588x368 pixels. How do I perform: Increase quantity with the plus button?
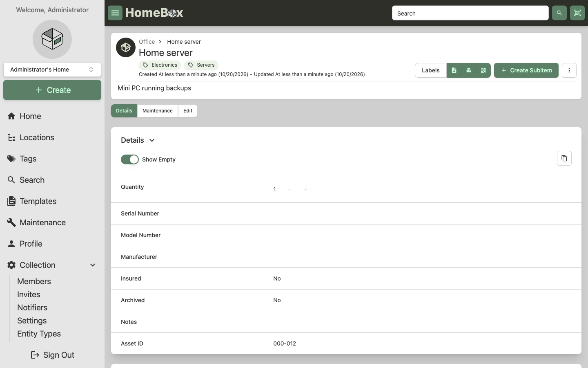pyautogui.click(x=305, y=189)
